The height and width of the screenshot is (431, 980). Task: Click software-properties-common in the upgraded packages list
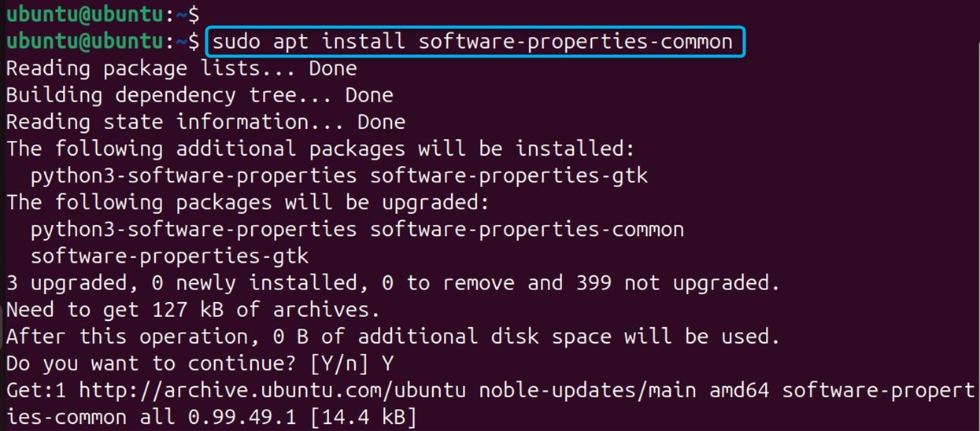pyautogui.click(x=527, y=230)
